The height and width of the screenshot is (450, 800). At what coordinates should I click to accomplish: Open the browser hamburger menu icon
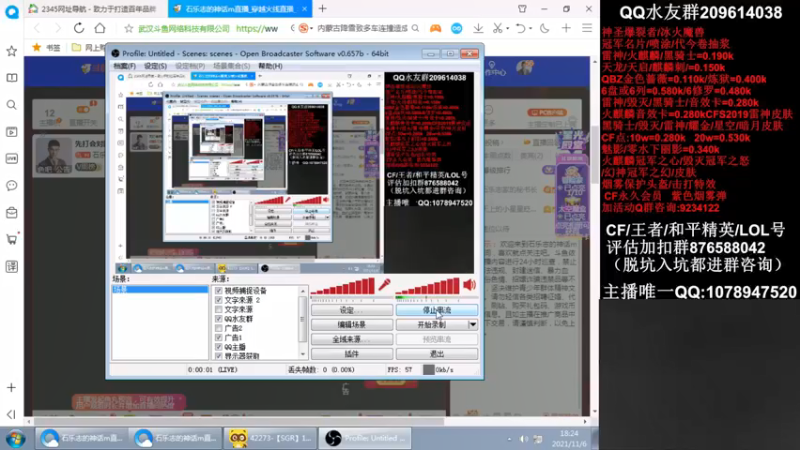pos(587,29)
